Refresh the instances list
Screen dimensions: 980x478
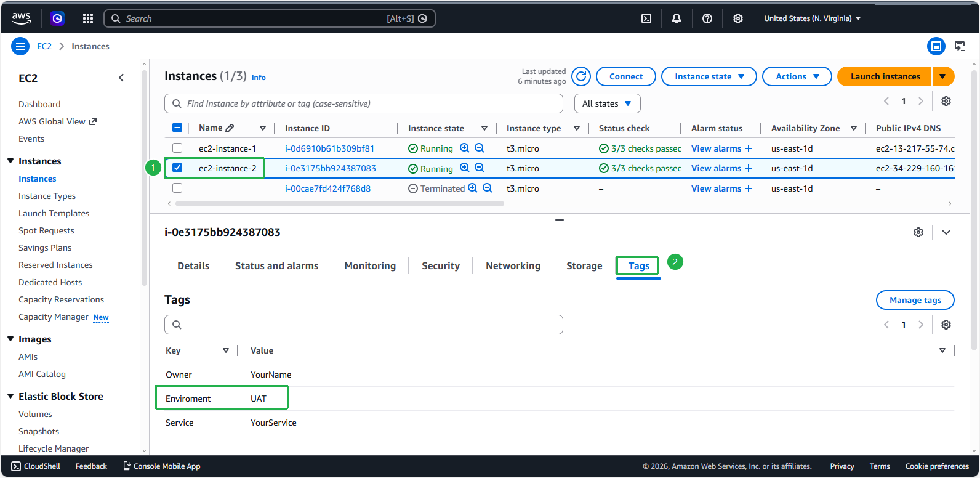click(581, 76)
